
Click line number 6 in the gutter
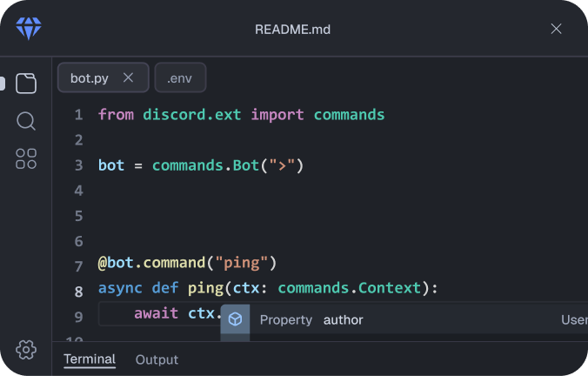(79, 241)
